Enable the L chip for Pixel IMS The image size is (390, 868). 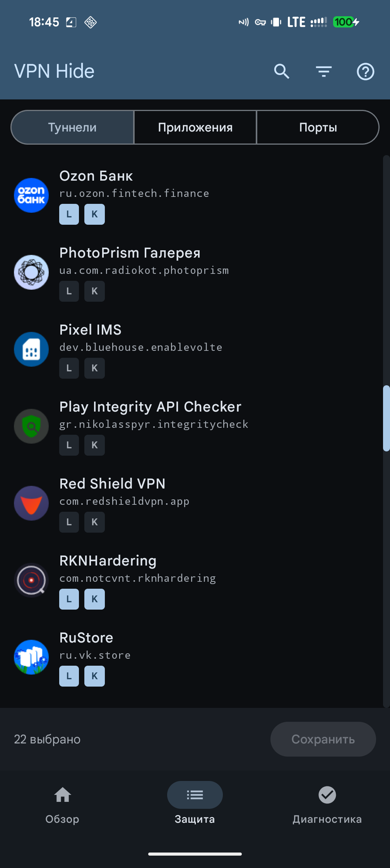pyautogui.click(x=69, y=368)
